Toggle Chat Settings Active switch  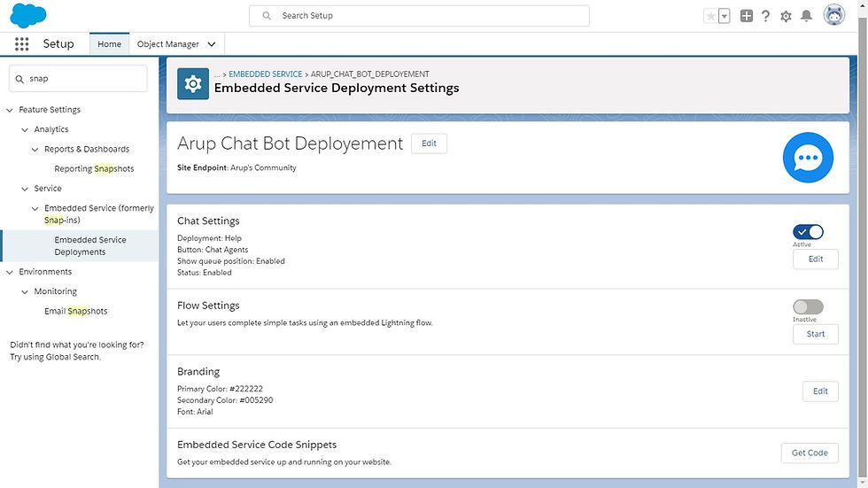pyautogui.click(x=808, y=232)
